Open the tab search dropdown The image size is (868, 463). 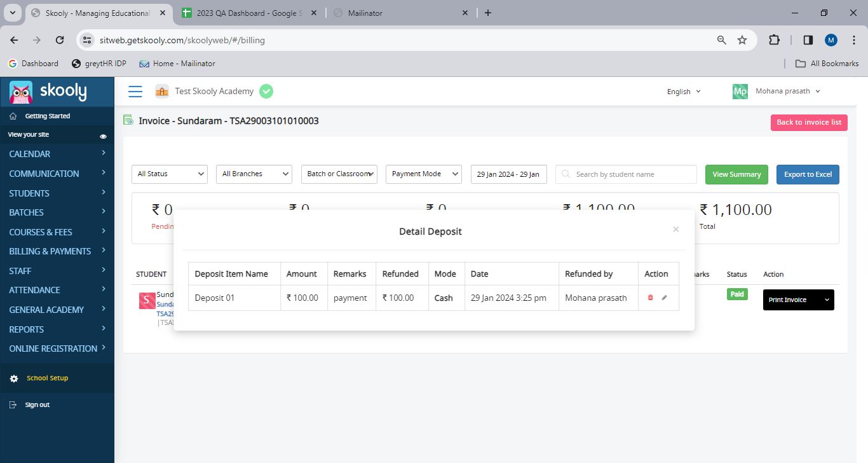click(13, 13)
